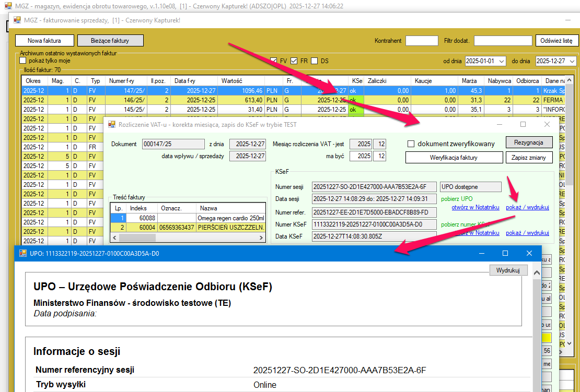580x392 pixels.
Task: Close the Rozliczenie VAT-u dialog
Action: point(547,124)
